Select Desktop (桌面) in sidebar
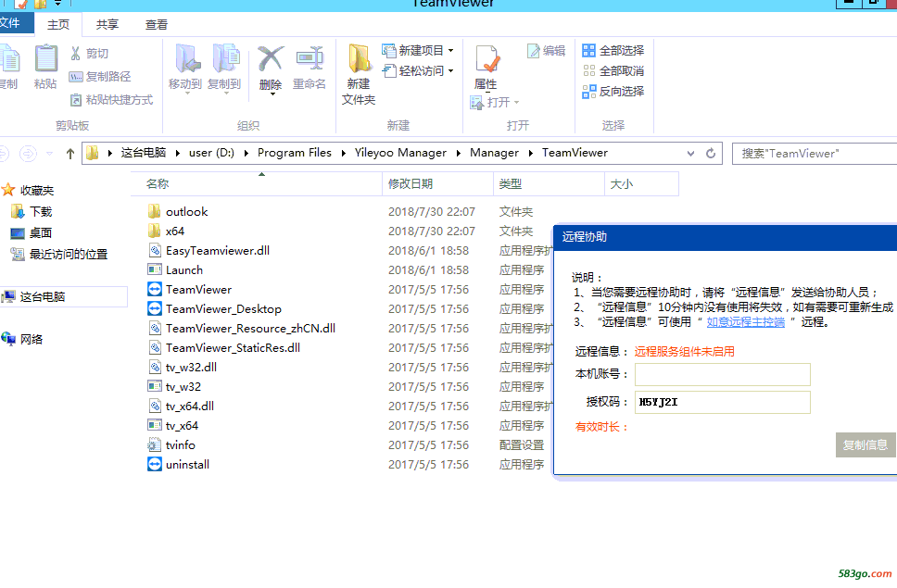897x588 pixels. pyautogui.click(x=32, y=233)
